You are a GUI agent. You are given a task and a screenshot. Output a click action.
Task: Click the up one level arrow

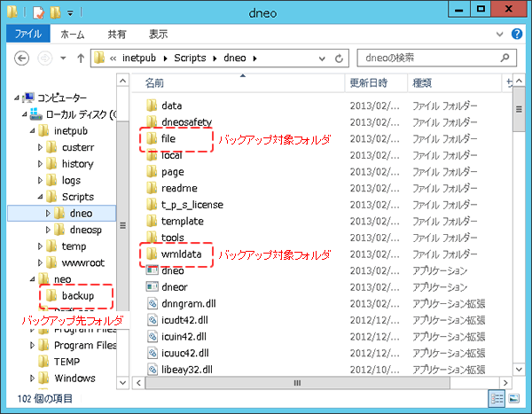tap(82, 59)
